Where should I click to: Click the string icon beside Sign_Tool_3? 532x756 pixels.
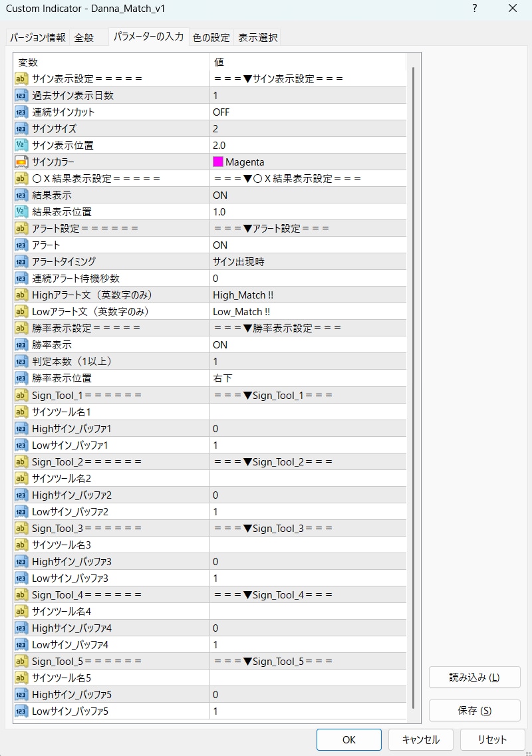point(21,529)
